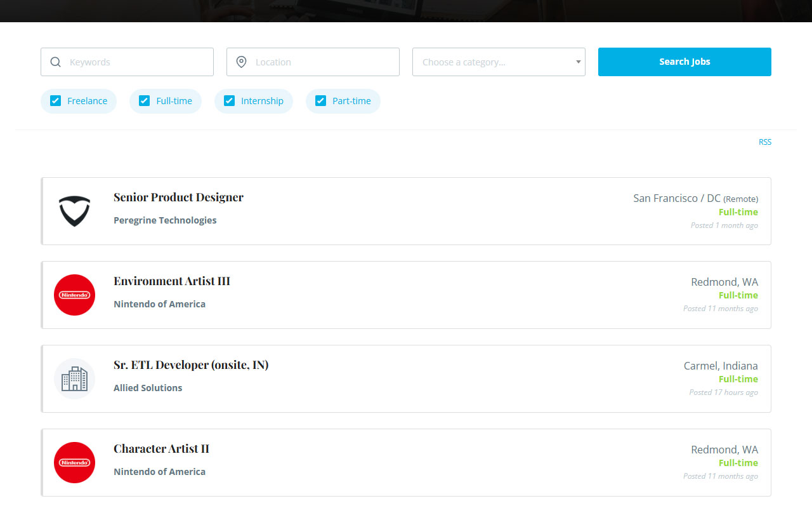Click the Posted 17 hours ago text
The image size is (812, 508).
coord(724,392)
